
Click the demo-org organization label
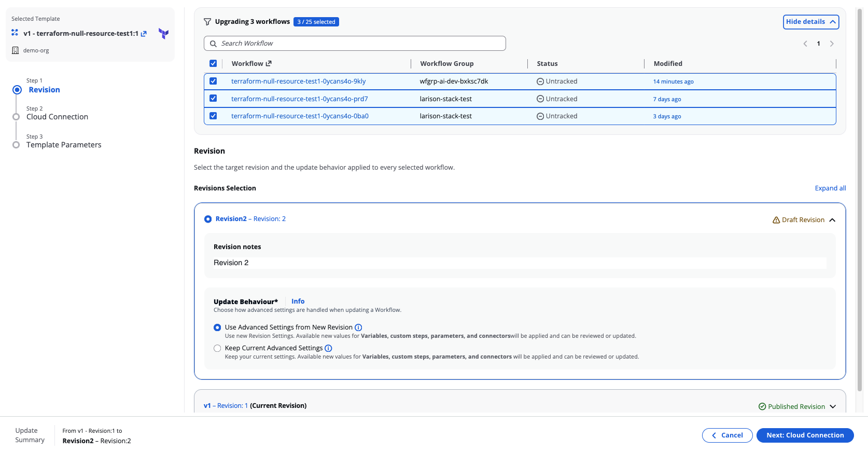36,51
